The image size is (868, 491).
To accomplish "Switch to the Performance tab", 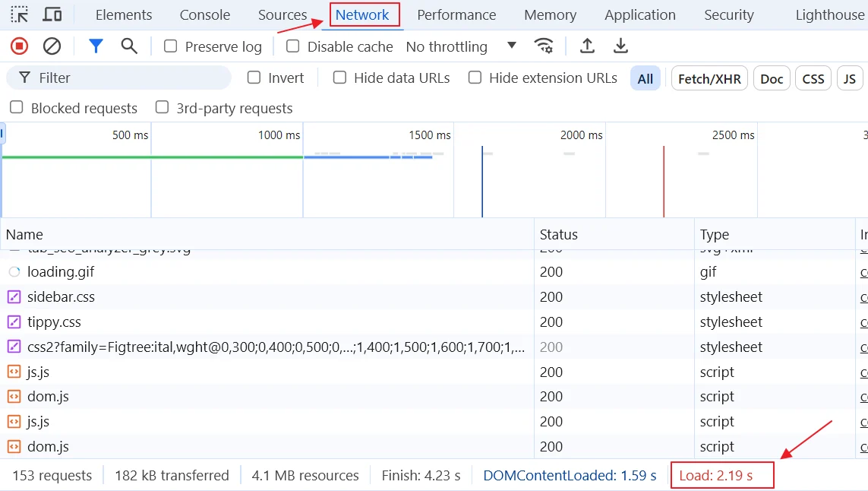I will click(456, 14).
